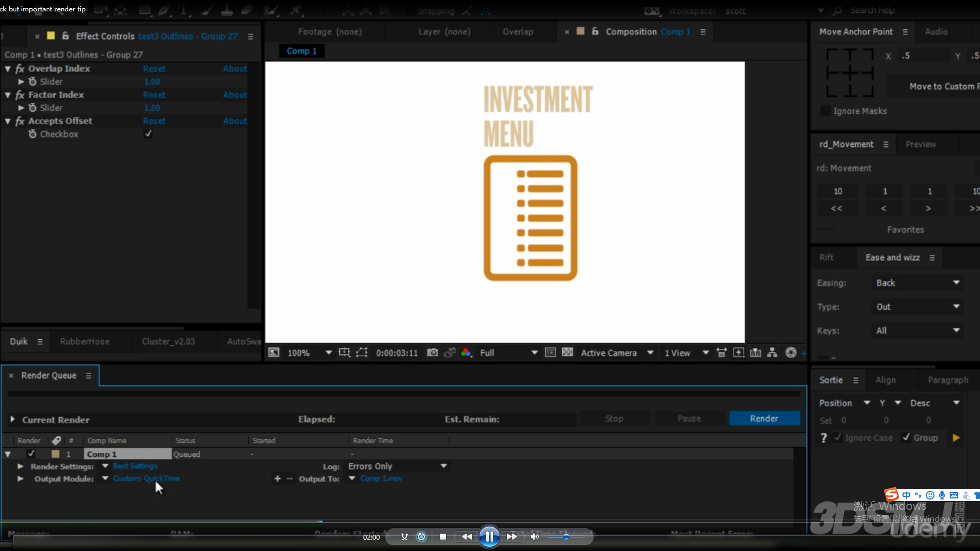Open Log dropdown showing Errors Only
This screenshot has width=980, height=551.
tap(398, 466)
